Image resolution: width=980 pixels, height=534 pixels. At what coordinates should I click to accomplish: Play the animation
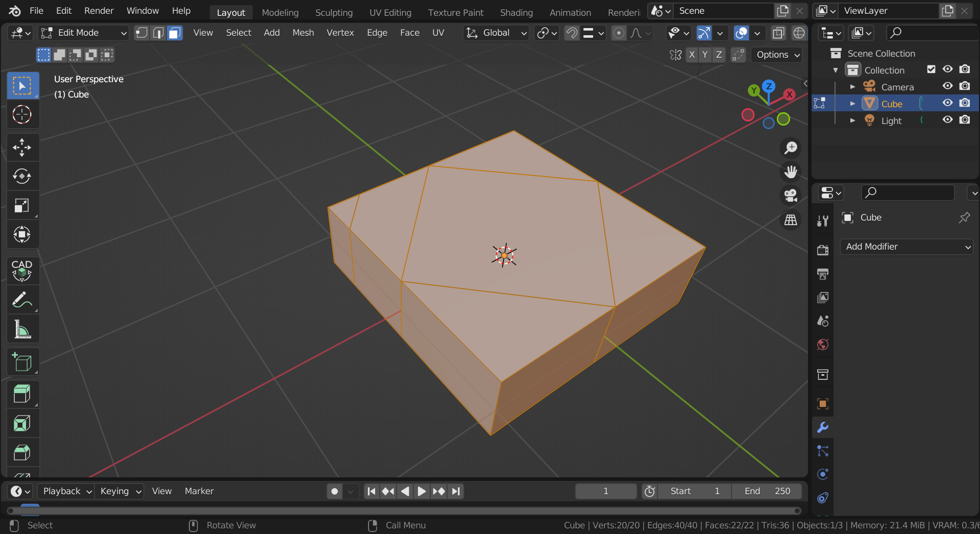click(x=422, y=491)
